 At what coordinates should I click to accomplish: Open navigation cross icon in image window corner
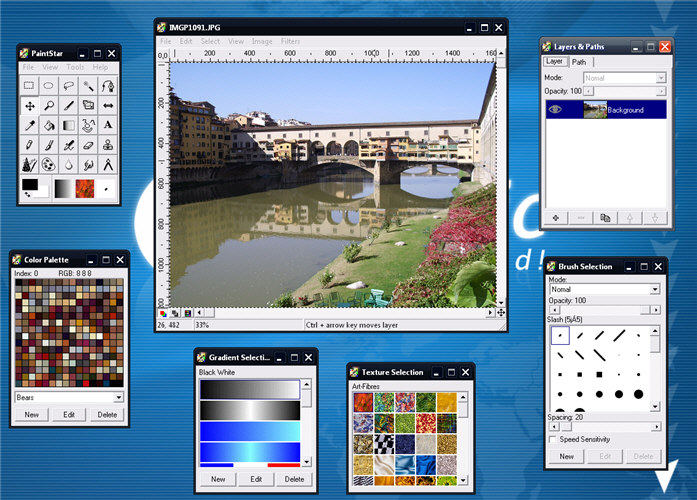point(501,312)
